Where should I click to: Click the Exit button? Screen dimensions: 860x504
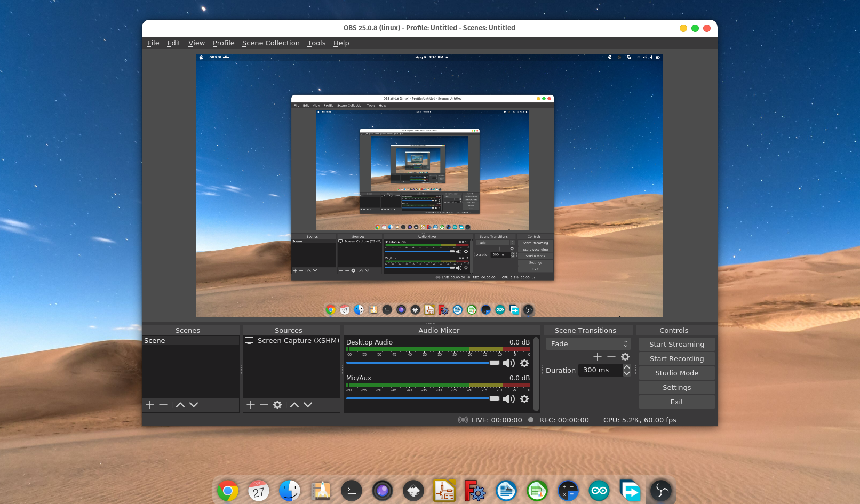tap(676, 402)
